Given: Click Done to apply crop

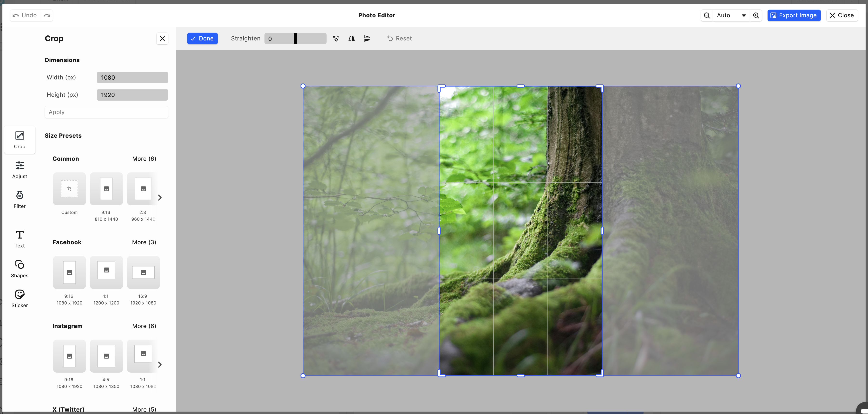Looking at the screenshot, I should (x=202, y=38).
